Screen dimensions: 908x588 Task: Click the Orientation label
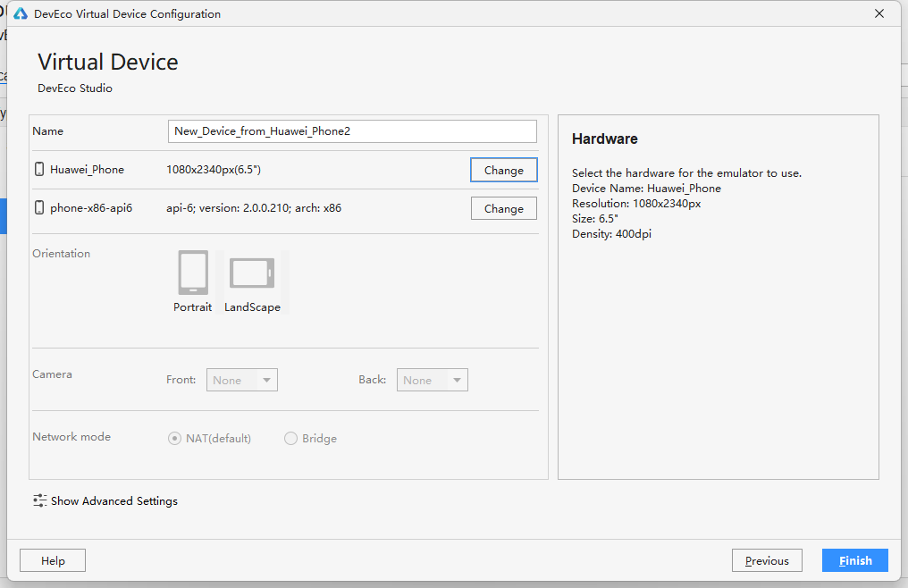coord(61,253)
